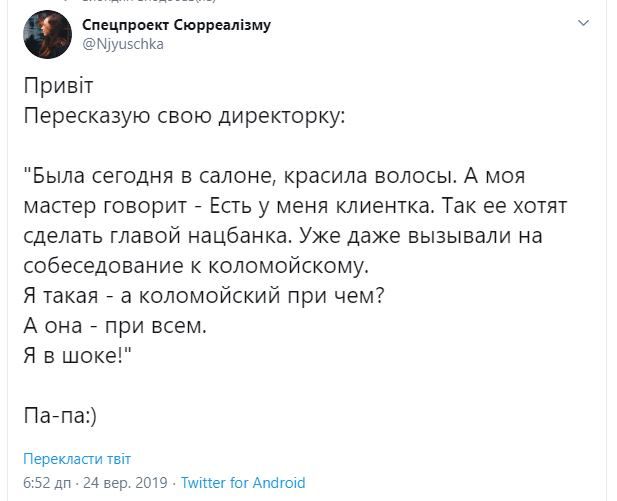Click the word Привіт in the tweet
Viewport: 617px width, 501px height.
(58, 86)
